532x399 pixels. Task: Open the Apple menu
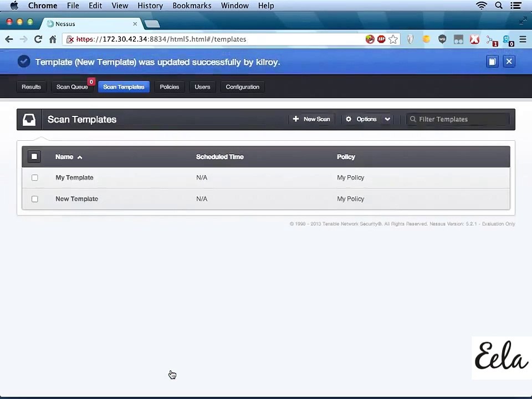pyautogui.click(x=14, y=6)
